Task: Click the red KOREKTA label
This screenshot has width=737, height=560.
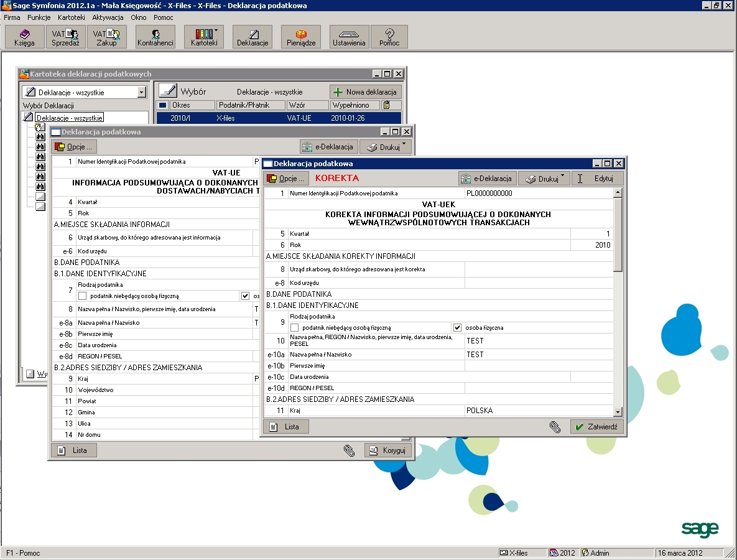Action: coord(337,178)
